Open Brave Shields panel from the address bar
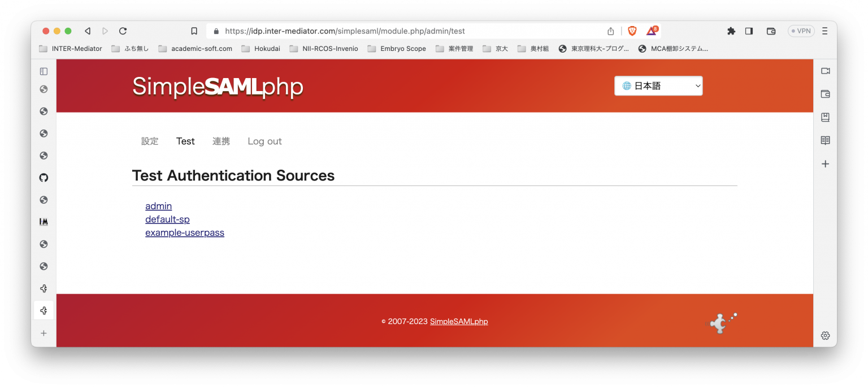 [631, 31]
